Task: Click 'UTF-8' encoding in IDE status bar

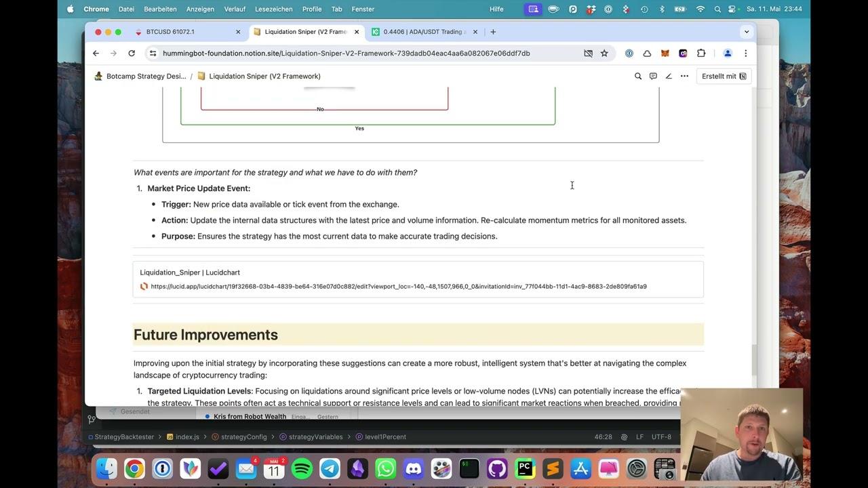Action: pyautogui.click(x=661, y=436)
